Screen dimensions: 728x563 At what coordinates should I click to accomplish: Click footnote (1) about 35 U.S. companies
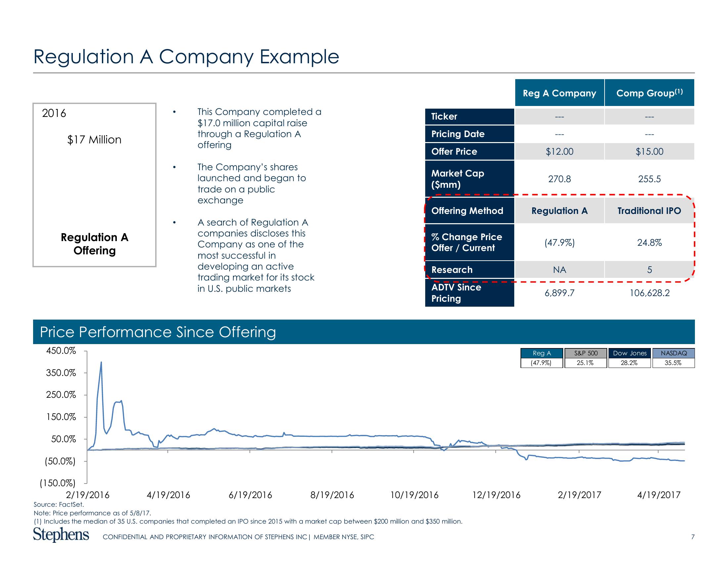[x=248, y=521]
